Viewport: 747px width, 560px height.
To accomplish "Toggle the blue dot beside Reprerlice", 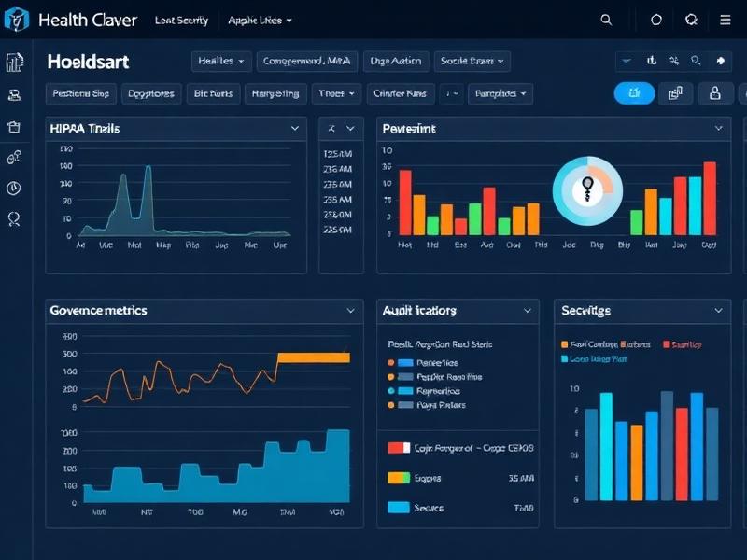I will point(391,391).
